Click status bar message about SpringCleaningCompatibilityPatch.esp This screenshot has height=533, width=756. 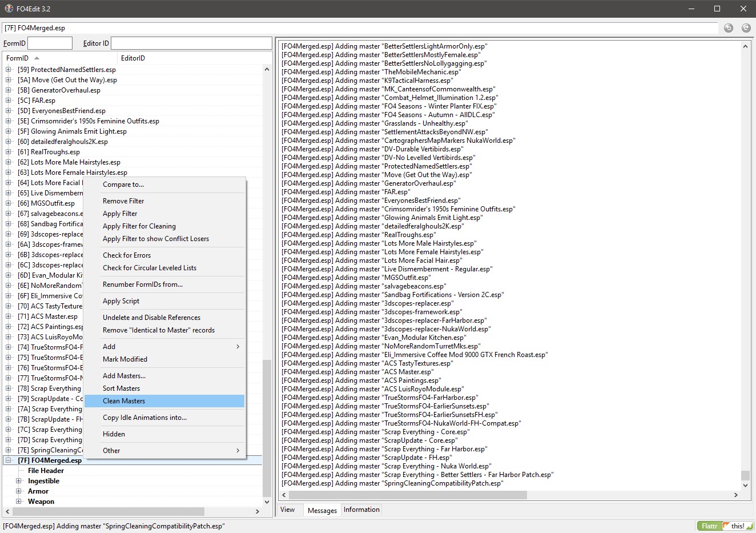tap(114, 526)
